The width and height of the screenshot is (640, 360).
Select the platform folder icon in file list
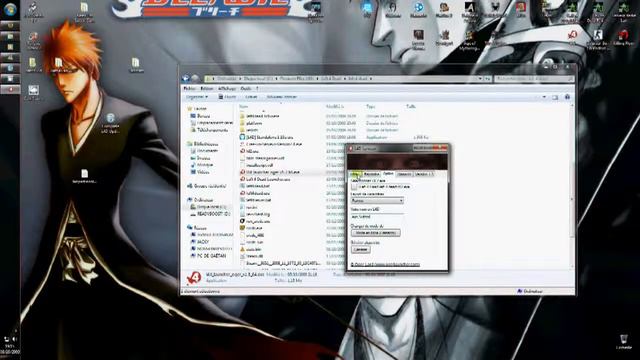pyautogui.click(x=242, y=123)
